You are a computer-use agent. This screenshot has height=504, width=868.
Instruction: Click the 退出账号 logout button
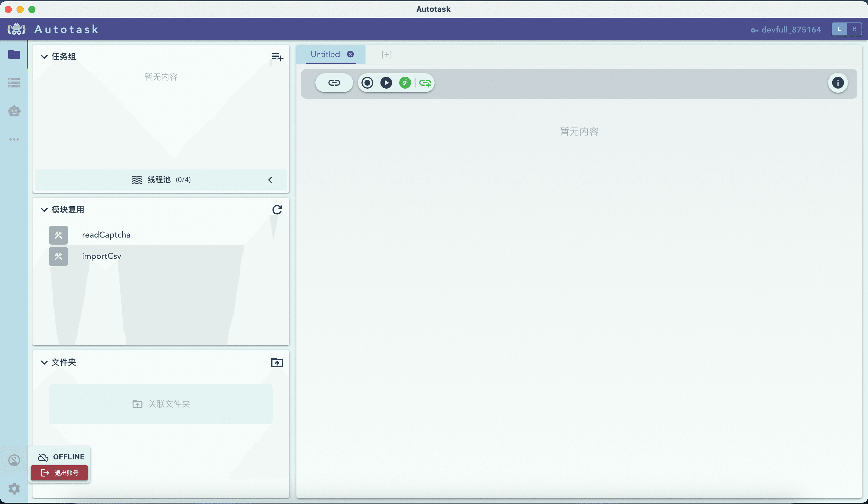[x=60, y=473]
